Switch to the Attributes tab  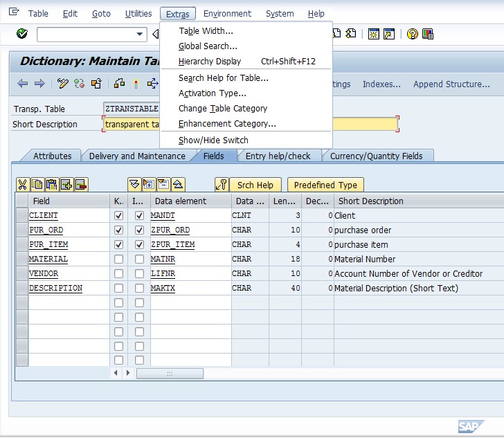(x=53, y=156)
